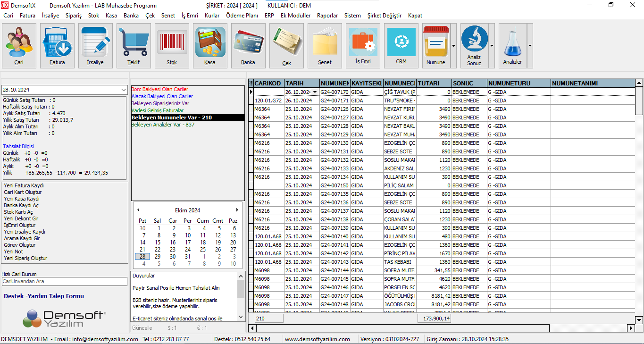Click the grid vertical scrollbar down arrow
Image resolution: width=644 pixels, height=344 pixels.
(x=639, y=320)
